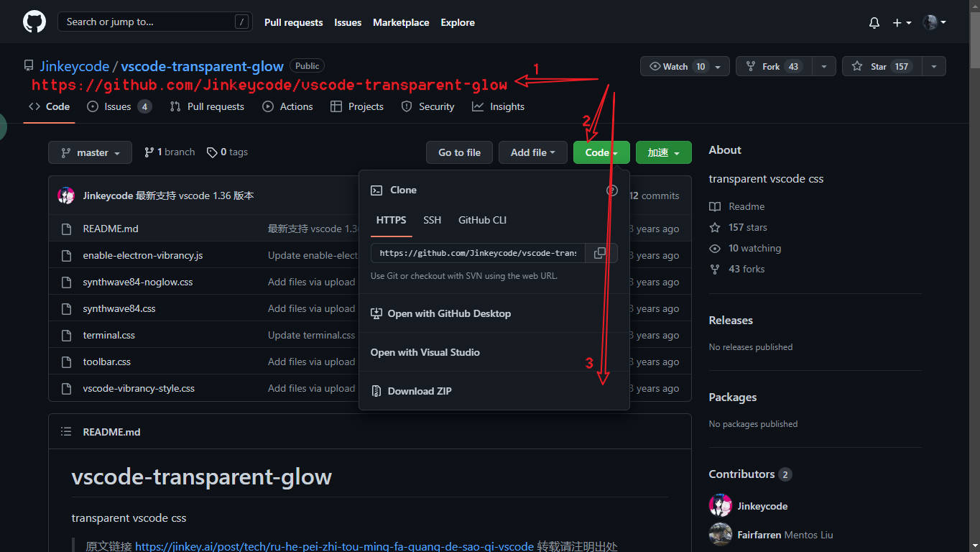This screenshot has width=980, height=552.
Task: Open the terminal.css file
Action: pyautogui.click(x=109, y=335)
